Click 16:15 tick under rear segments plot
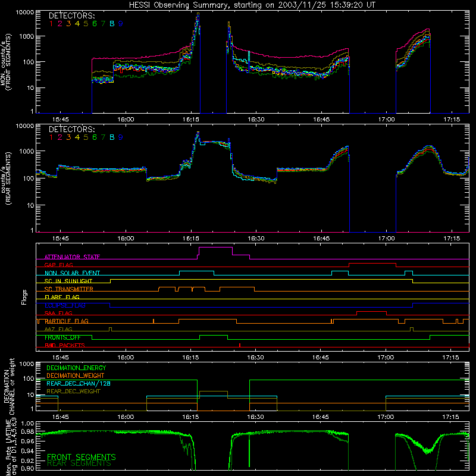The width and height of the screenshot is (476, 476). click(191, 239)
